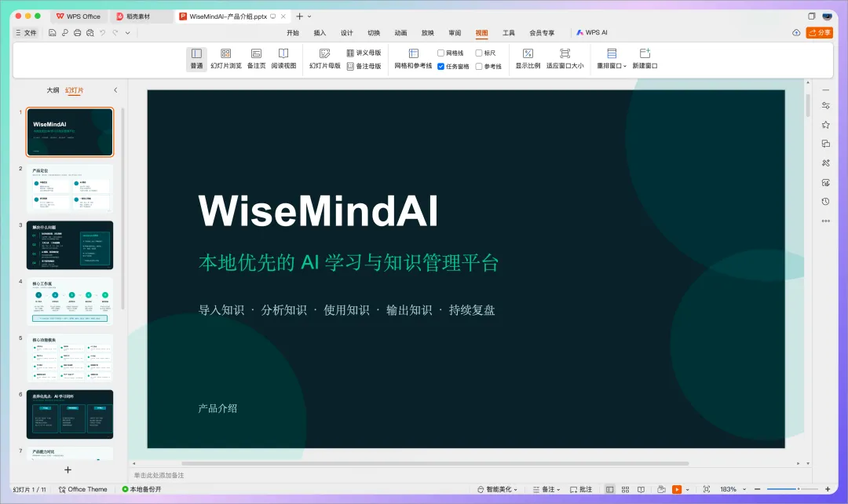Open the settings sliders icon in right sidebar

point(826,105)
